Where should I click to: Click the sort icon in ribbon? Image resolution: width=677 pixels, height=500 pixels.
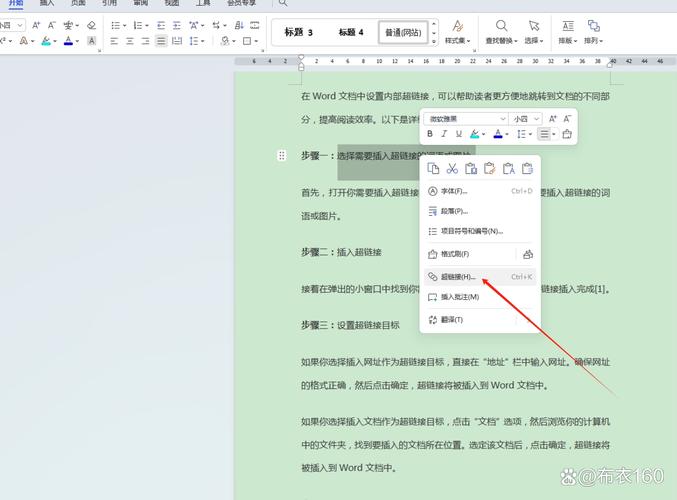click(239, 25)
